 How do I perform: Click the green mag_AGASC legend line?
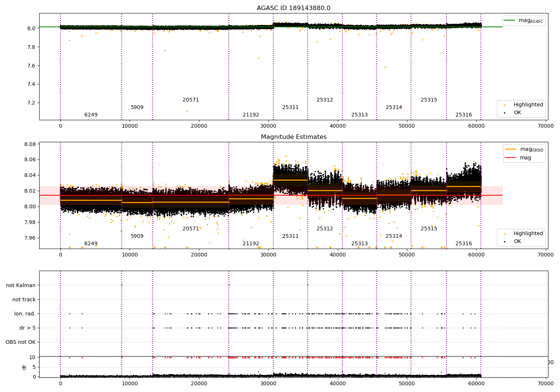[509, 21]
